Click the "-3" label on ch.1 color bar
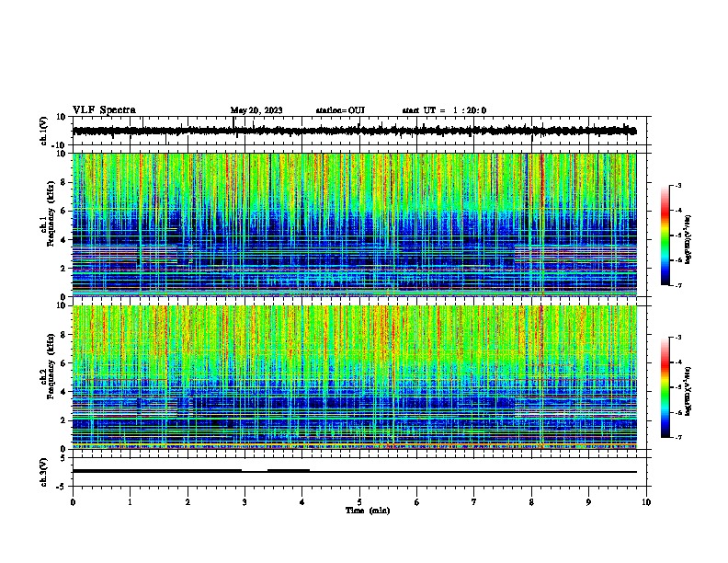This screenshot has width=728, height=563. 678,186
